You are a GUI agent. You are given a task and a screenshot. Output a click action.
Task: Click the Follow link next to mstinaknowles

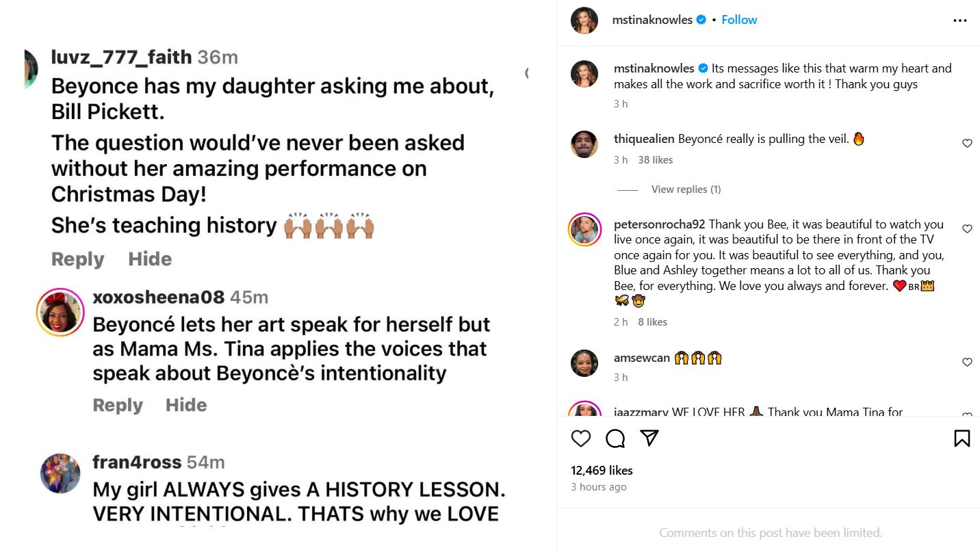(x=739, y=20)
